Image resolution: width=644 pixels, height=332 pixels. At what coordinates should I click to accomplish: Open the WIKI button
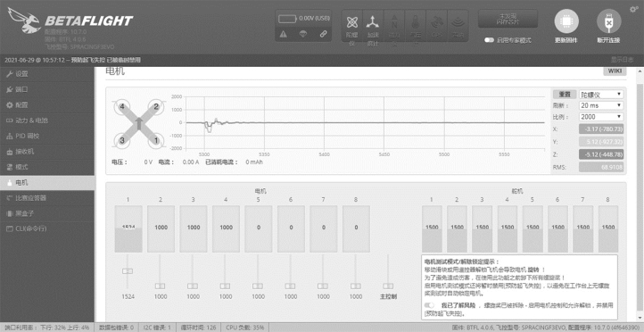pos(615,71)
